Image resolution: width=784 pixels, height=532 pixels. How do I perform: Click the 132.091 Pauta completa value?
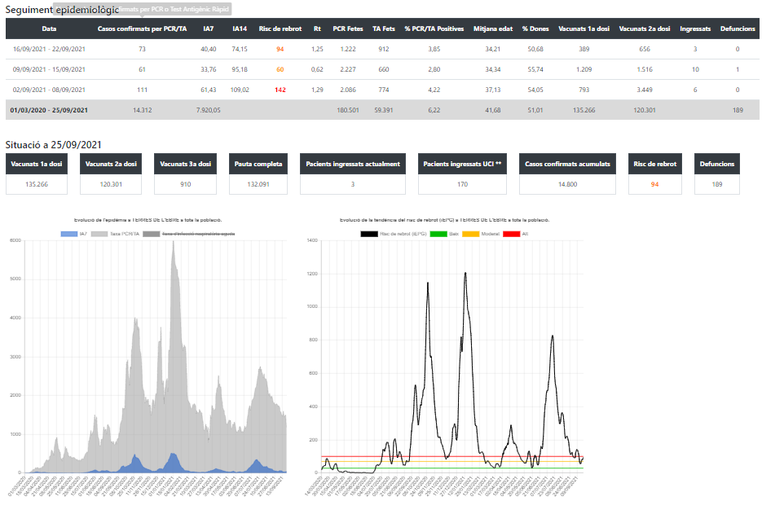point(258,184)
